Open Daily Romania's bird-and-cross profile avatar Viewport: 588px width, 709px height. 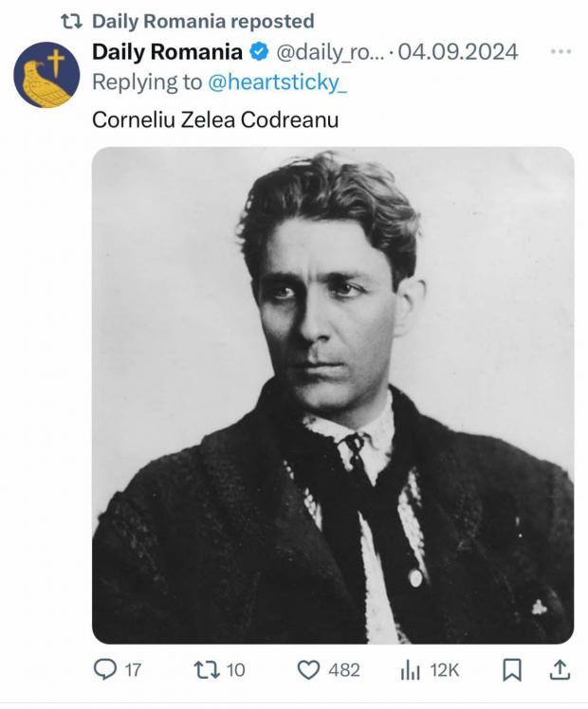coord(46,75)
